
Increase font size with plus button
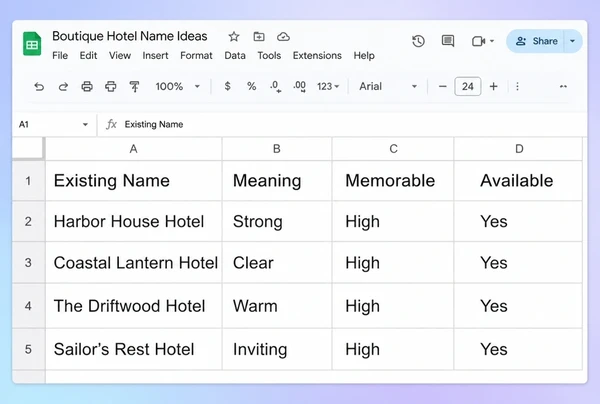494,86
